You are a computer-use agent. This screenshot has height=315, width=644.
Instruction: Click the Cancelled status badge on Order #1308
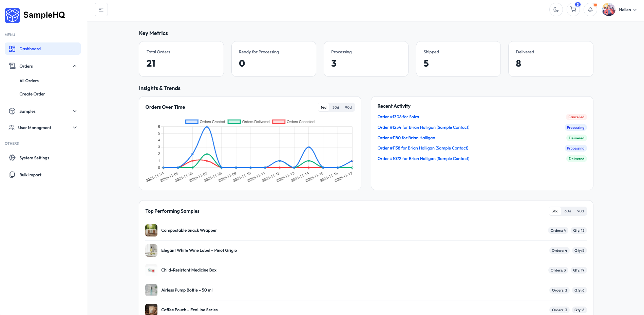576,117
